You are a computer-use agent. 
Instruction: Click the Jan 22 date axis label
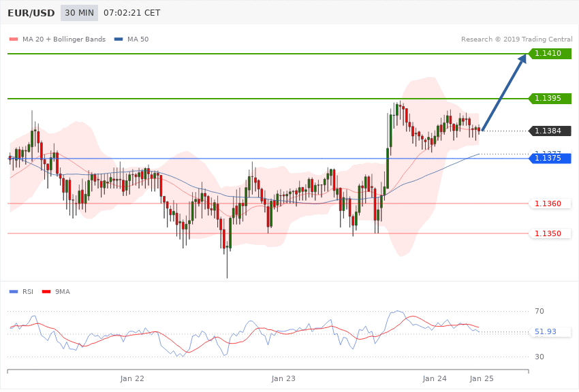pyautogui.click(x=132, y=378)
